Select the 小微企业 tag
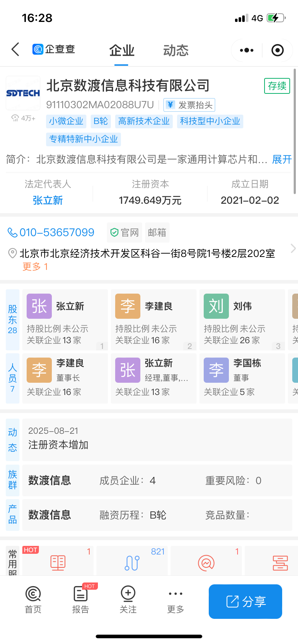Screen dimensions: 298x644 tap(66, 121)
